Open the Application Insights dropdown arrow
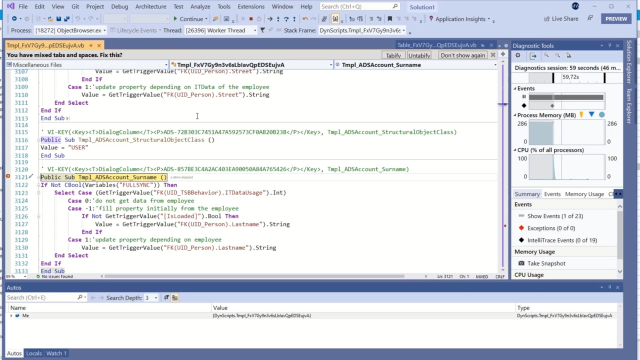The image size is (640, 360). (489, 19)
